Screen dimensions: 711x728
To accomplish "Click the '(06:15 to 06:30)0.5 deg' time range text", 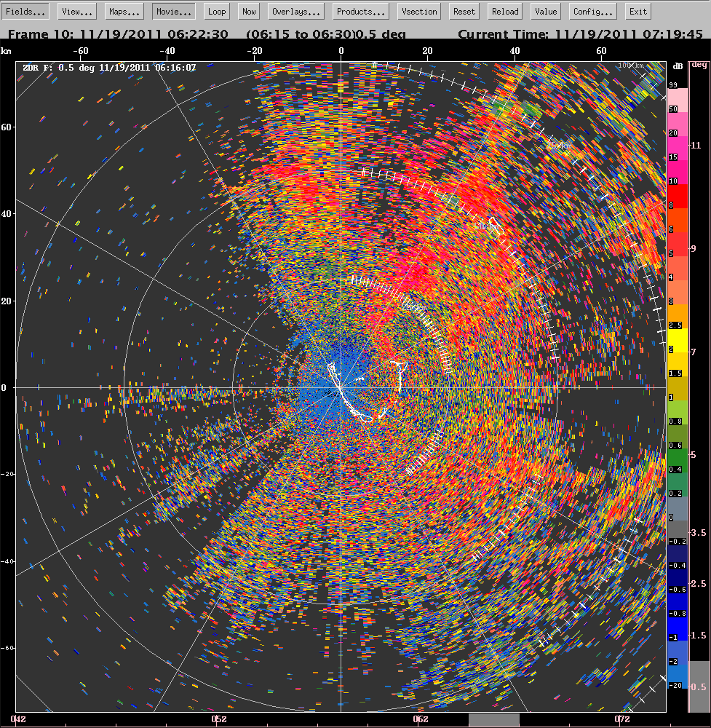I will coord(326,34).
